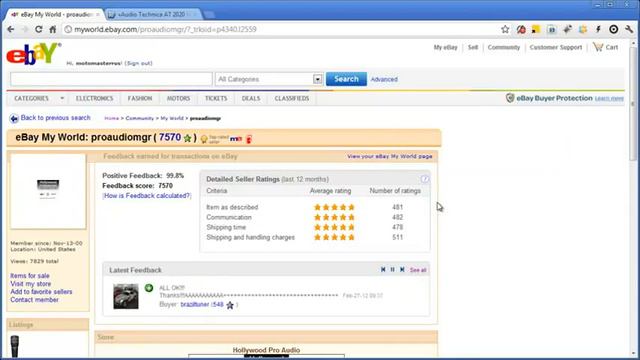640x360 pixels.
Task: Open CLASSIFIEDS navigation menu
Action: [x=292, y=98]
